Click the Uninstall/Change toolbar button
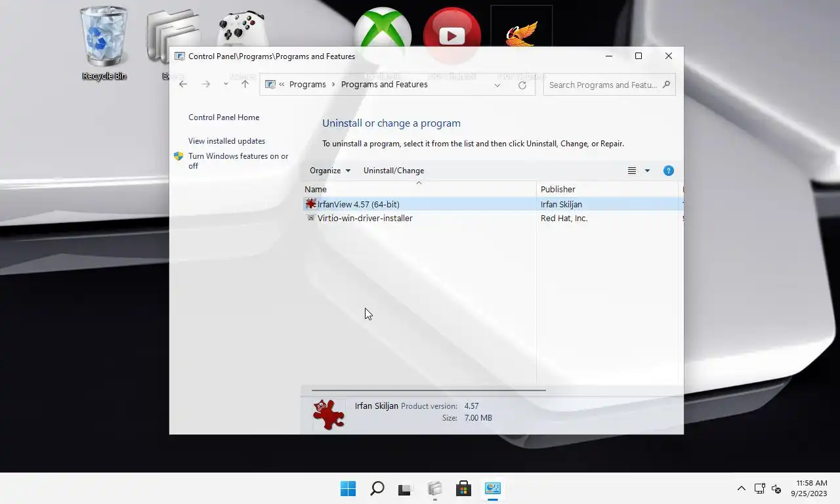This screenshot has width=840, height=504. (394, 171)
